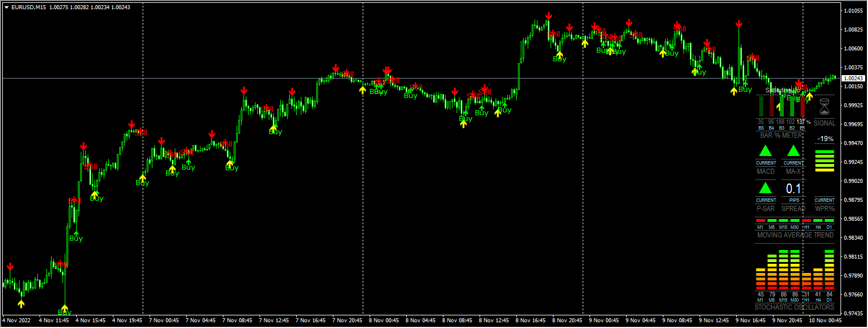Image resolution: width=868 pixels, height=328 pixels.
Task: Click the B5 bar in Bar % Meter
Action: click(x=761, y=107)
